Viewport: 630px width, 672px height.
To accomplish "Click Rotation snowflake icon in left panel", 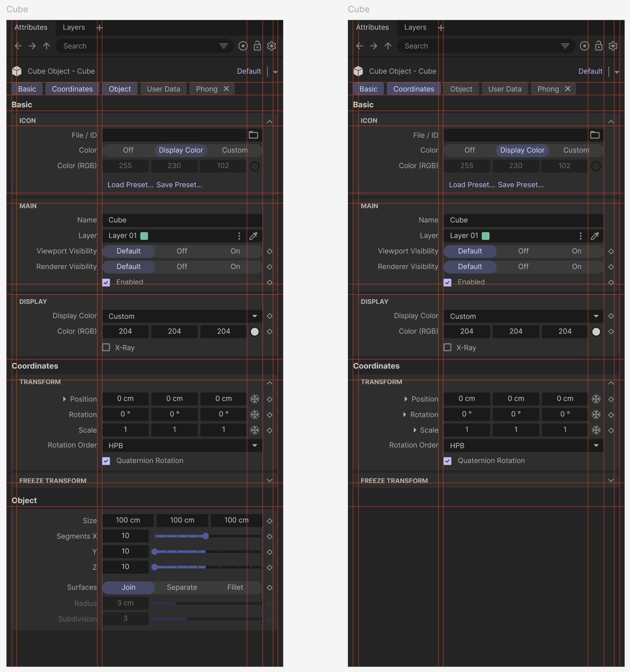I will (255, 414).
